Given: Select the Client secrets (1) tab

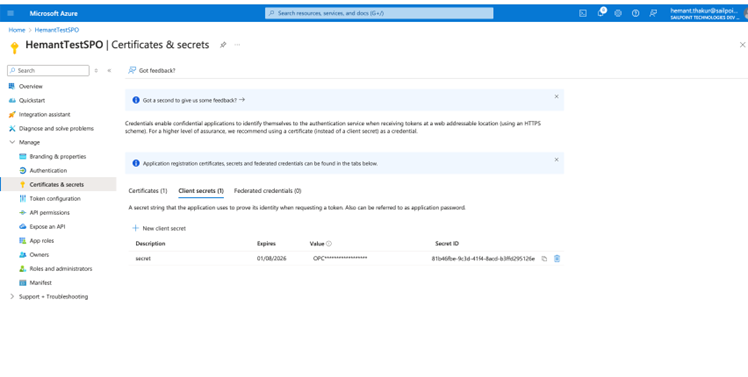Looking at the screenshot, I should (x=201, y=191).
